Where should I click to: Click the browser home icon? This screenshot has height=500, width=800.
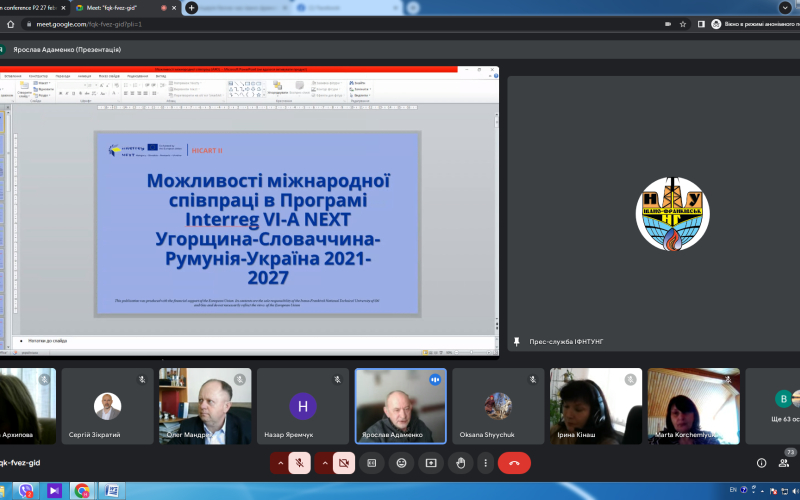click(x=10, y=24)
